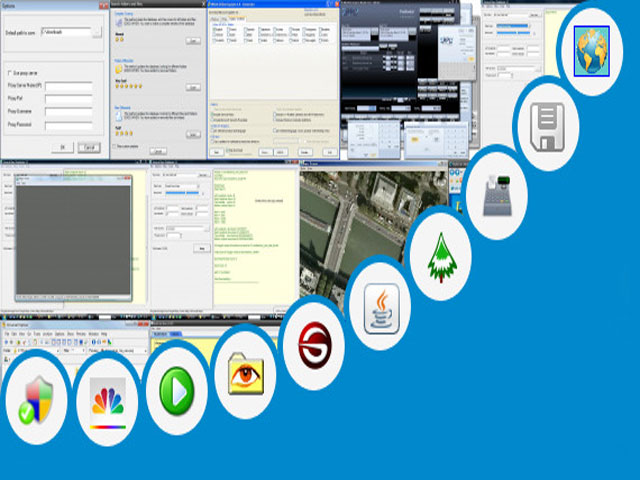Click the folder with eye icon
Viewport: 640px width, 480px height.
(x=246, y=371)
